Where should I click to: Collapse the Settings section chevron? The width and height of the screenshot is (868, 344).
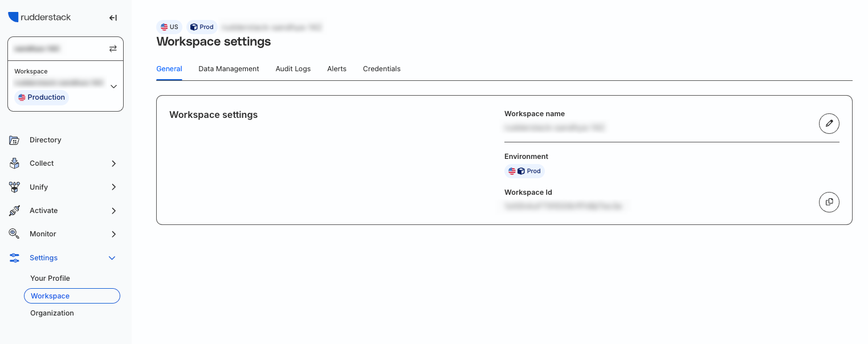(112, 258)
